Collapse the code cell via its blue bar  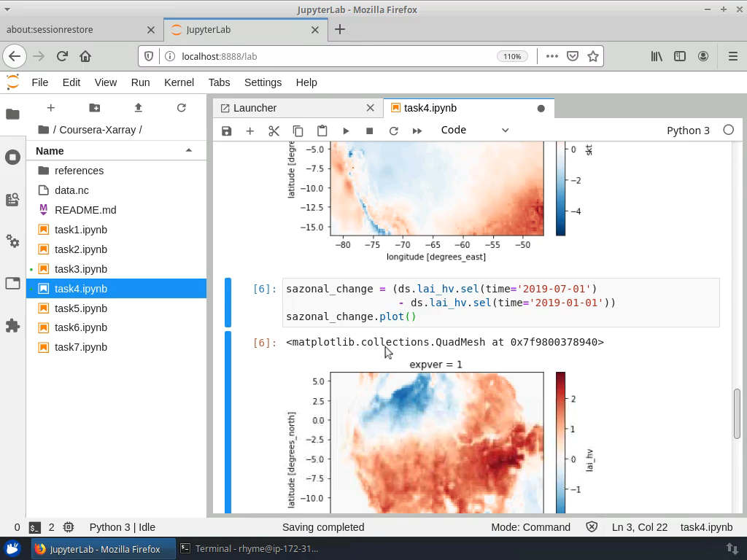tap(228, 302)
